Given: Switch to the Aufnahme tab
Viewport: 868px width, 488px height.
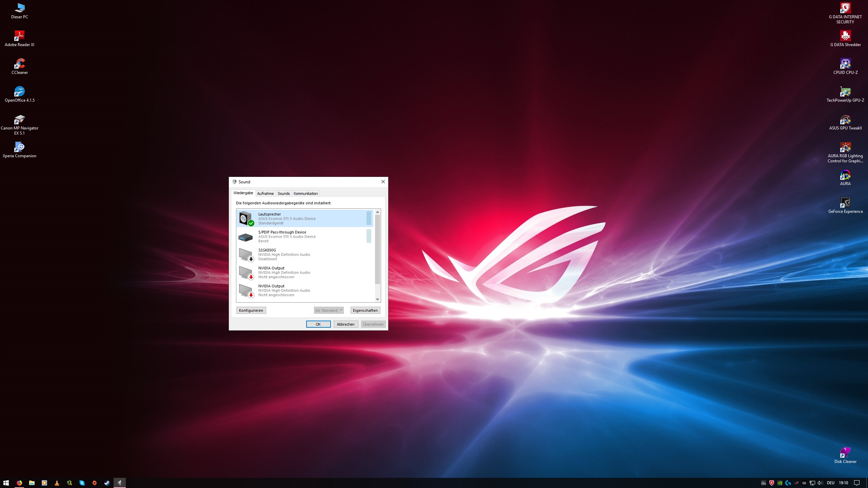Looking at the screenshot, I should coord(265,194).
